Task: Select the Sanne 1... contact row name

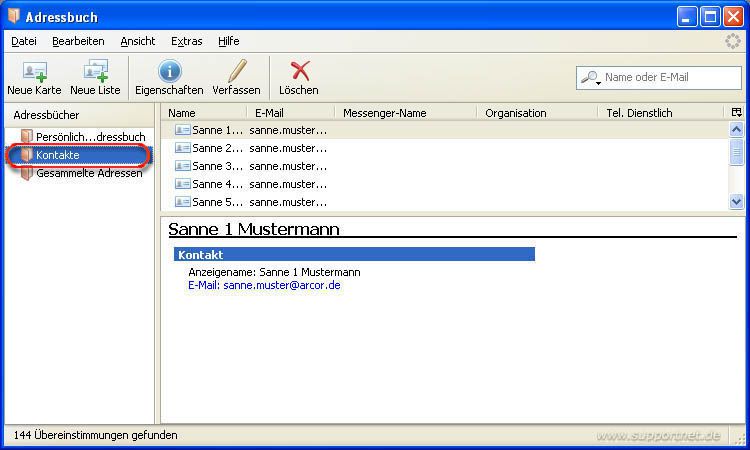Action: 218,130
